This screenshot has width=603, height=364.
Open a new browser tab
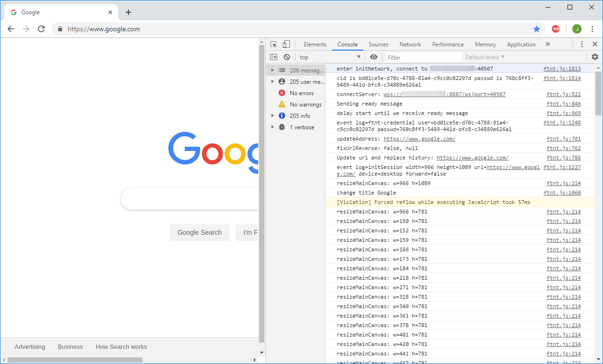point(128,12)
